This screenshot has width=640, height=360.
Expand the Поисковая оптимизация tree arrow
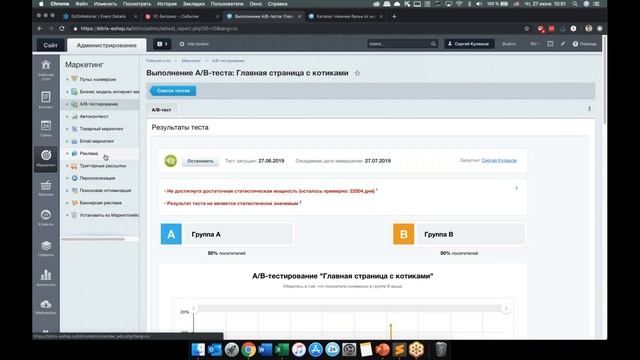[67, 190]
